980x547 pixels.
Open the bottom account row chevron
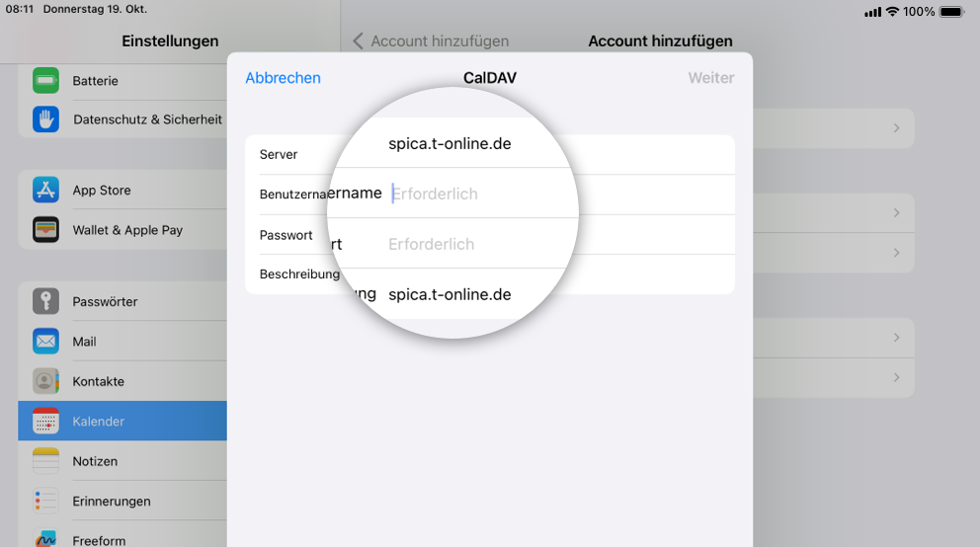[896, 377]
